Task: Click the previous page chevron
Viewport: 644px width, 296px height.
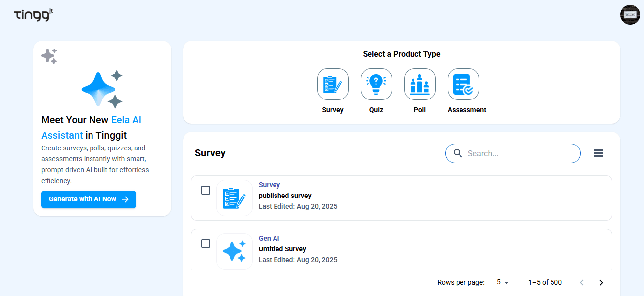Action: [x=581, y=282]
